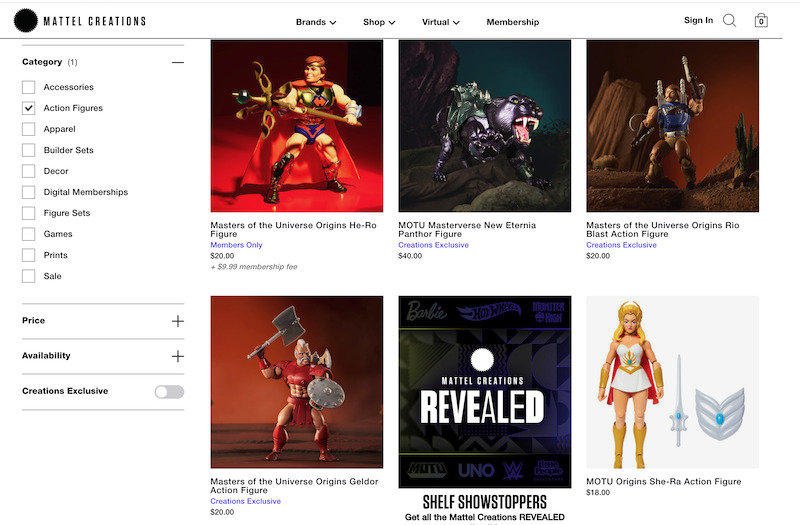Open the Panthor figure product image
The width and height of the screenshot is (800, 525).
(485, 126)
